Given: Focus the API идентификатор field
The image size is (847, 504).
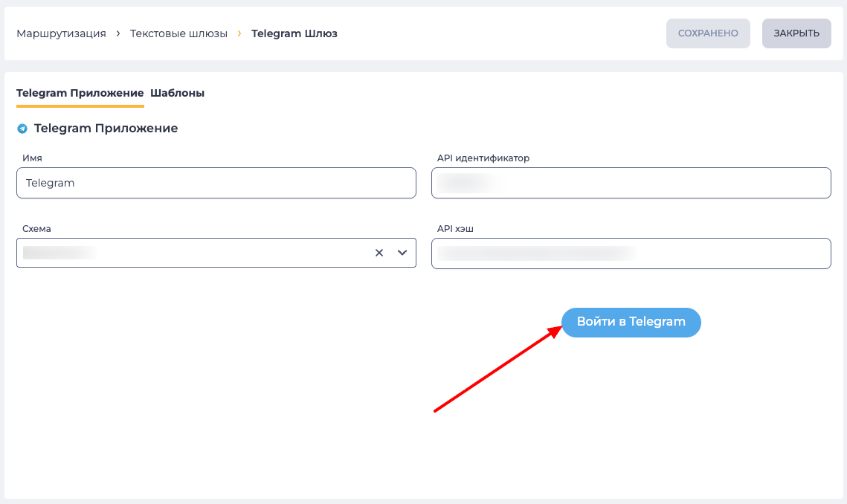Looking at the screenshot, I should click(631, 183).
